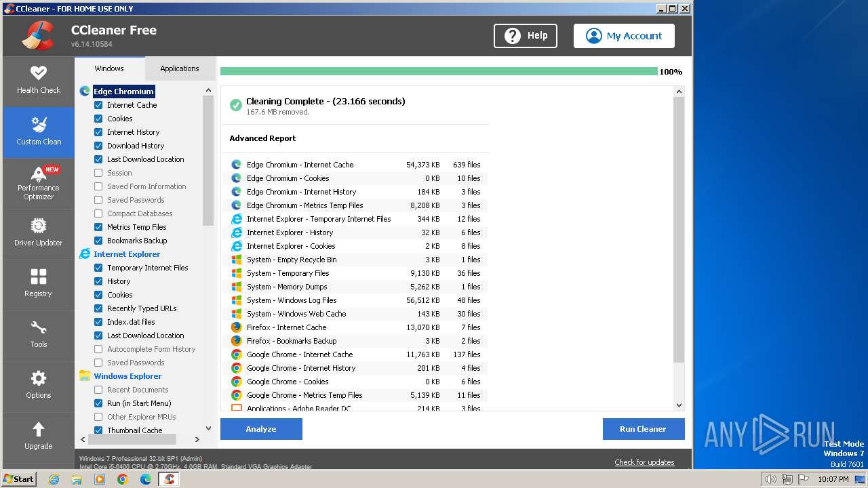Screen dimensions: 868x488
Task: Enable Recent Documents checkbox
Action: tap(98, 390)
